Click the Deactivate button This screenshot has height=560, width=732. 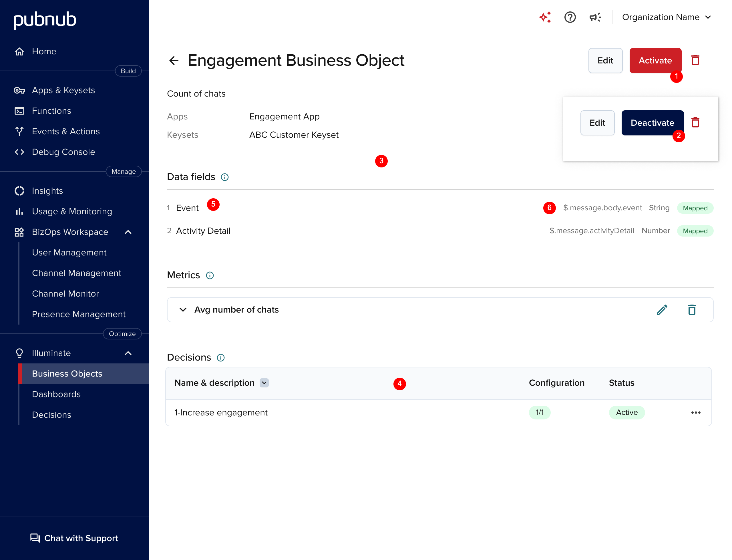pos(652,123)
